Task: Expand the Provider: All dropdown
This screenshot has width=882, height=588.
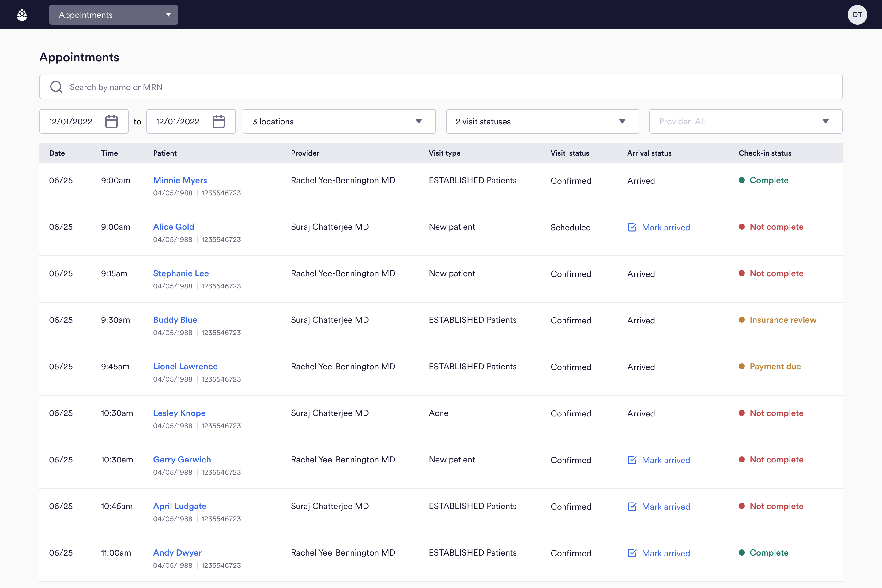Action: pos(745,122)
